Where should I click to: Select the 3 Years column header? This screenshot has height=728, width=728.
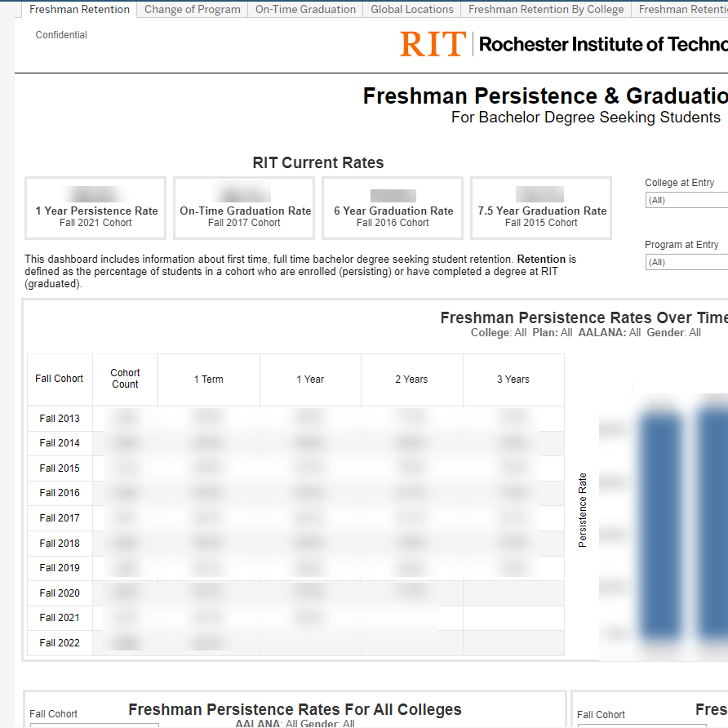tap(513, 380)
